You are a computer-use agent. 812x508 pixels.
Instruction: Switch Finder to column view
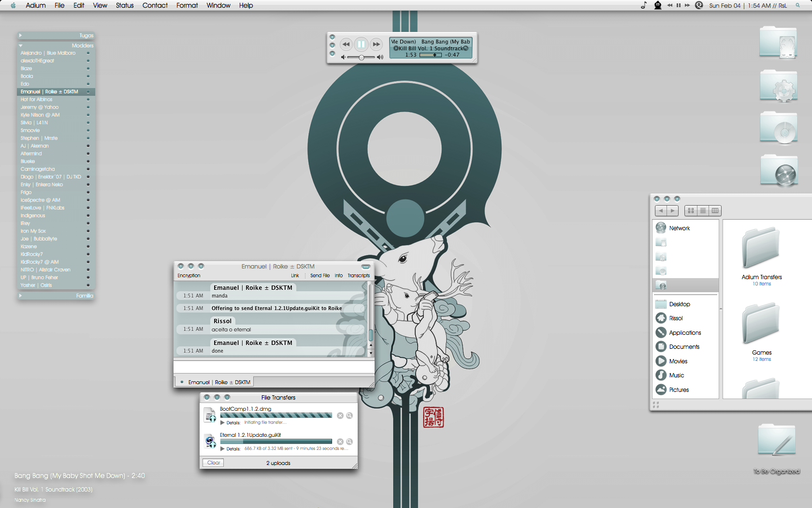coord(715,210)
